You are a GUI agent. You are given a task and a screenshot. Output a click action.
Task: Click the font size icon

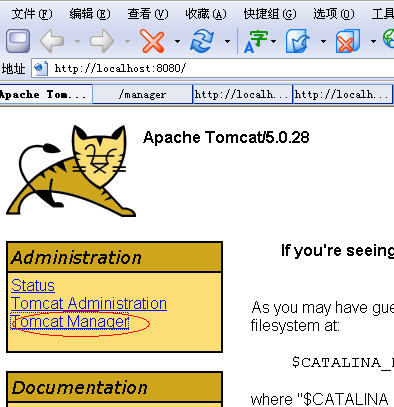(256, 42)
